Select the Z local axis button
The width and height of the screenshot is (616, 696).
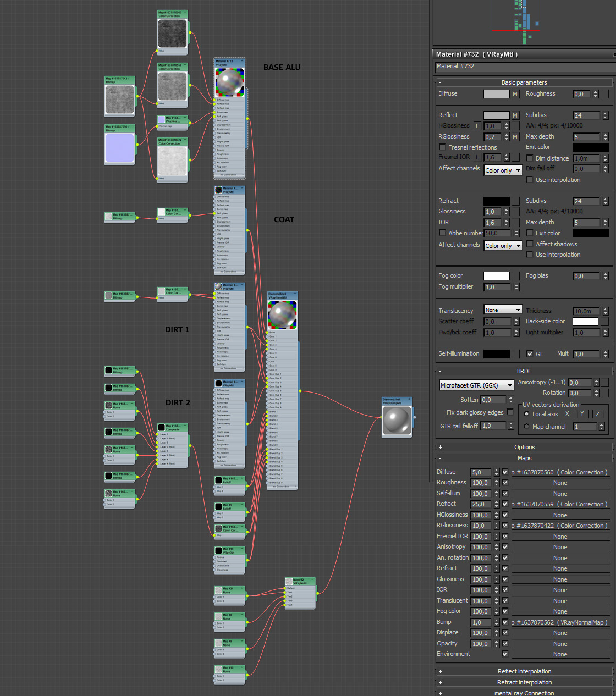coord(597,414)
